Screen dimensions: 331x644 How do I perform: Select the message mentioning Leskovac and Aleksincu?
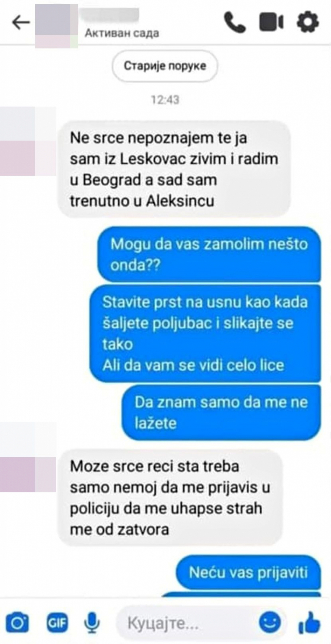point(174,169)
